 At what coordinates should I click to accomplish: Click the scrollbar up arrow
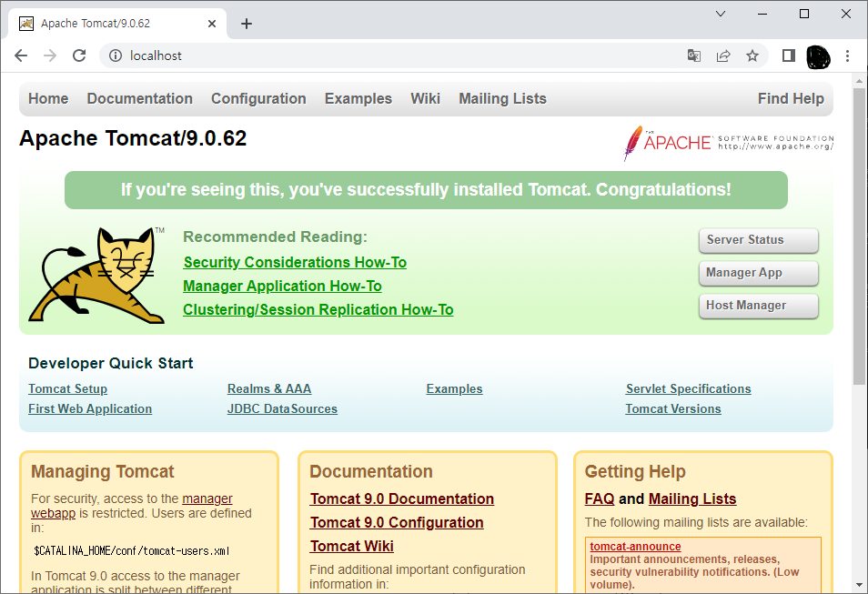tap(859, 81)
